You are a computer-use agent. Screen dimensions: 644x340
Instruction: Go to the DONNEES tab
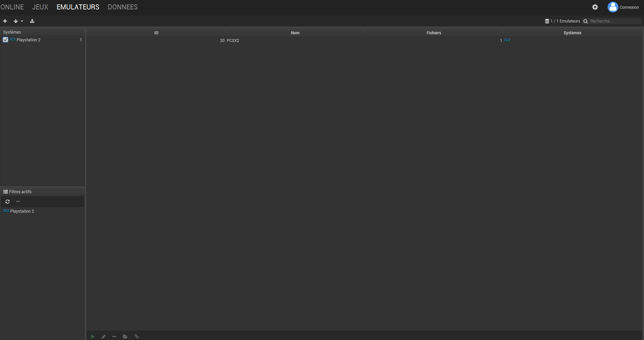coord(123,7)
